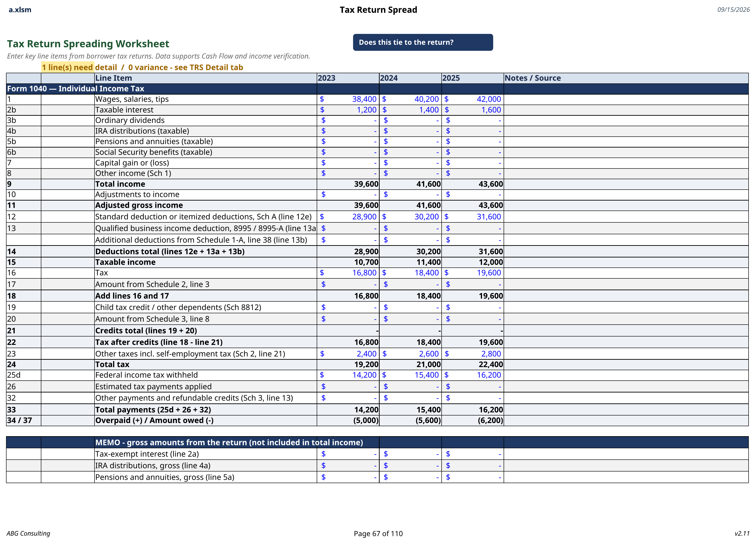Select the 2023 Tax input value 16,800 on line 16
Image resolution: width=756 pixels, height=544 pixels.
pyautogui.click(x=348, y=273)
